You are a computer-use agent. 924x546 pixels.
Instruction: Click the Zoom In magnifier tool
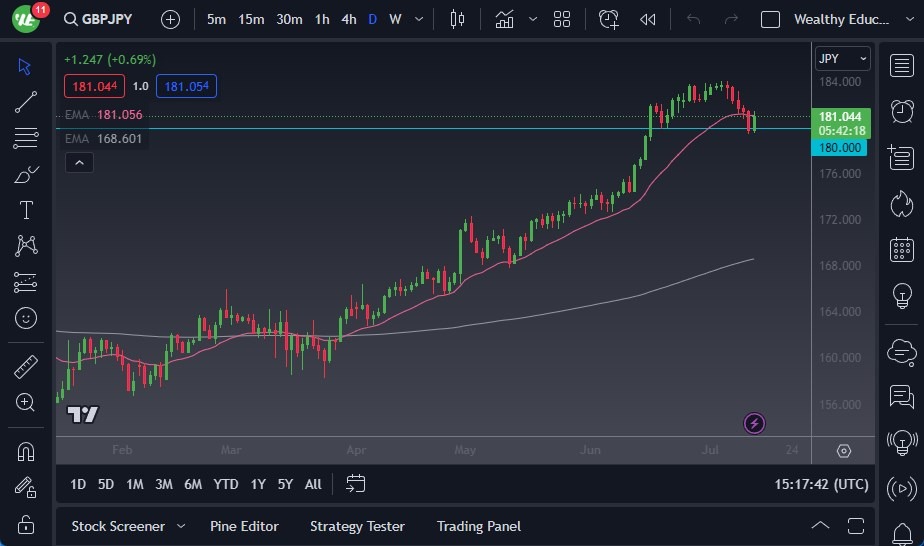(26, 402)
